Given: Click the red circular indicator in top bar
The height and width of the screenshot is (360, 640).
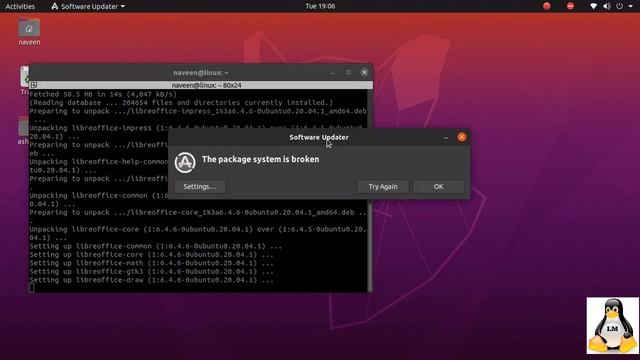Looking at the screenshot, I should (x=547, y=6).
